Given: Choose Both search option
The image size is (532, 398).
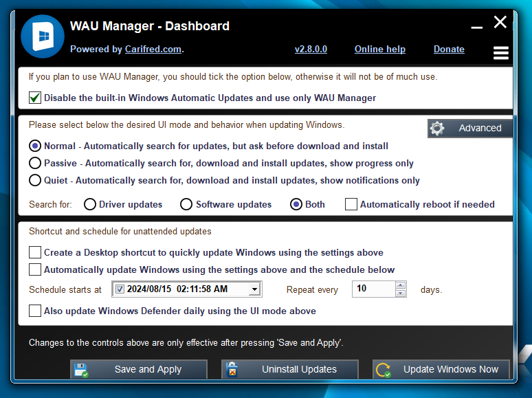Looking at the screenshot, I should 296,204.
